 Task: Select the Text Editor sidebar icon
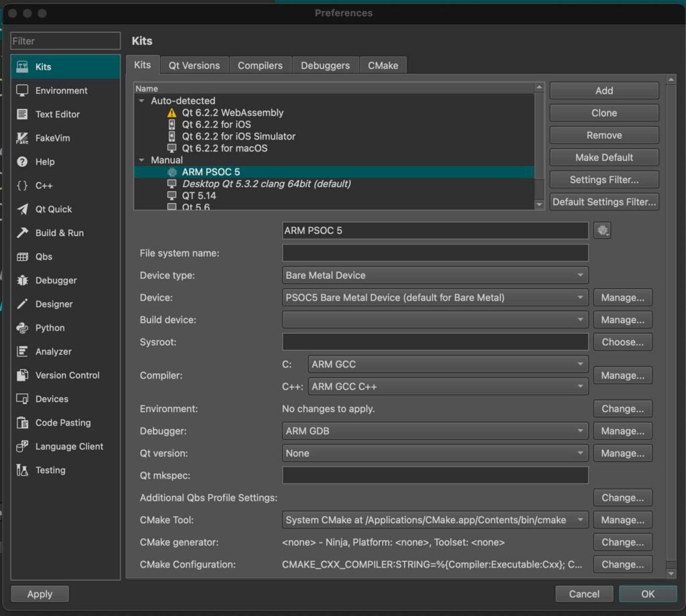pos(22,114)
